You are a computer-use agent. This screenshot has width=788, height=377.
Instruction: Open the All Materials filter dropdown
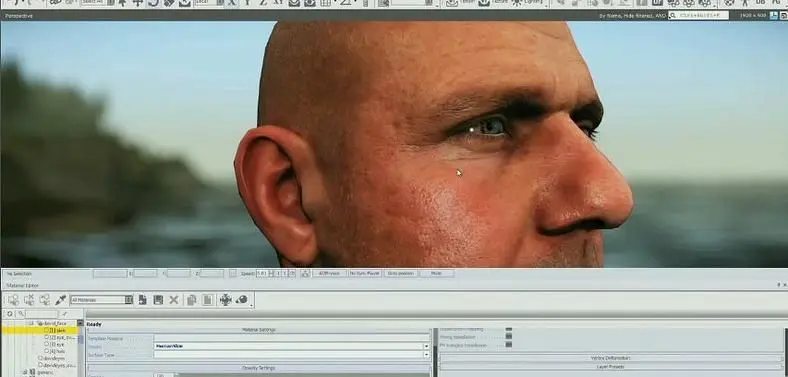(129, 300)
